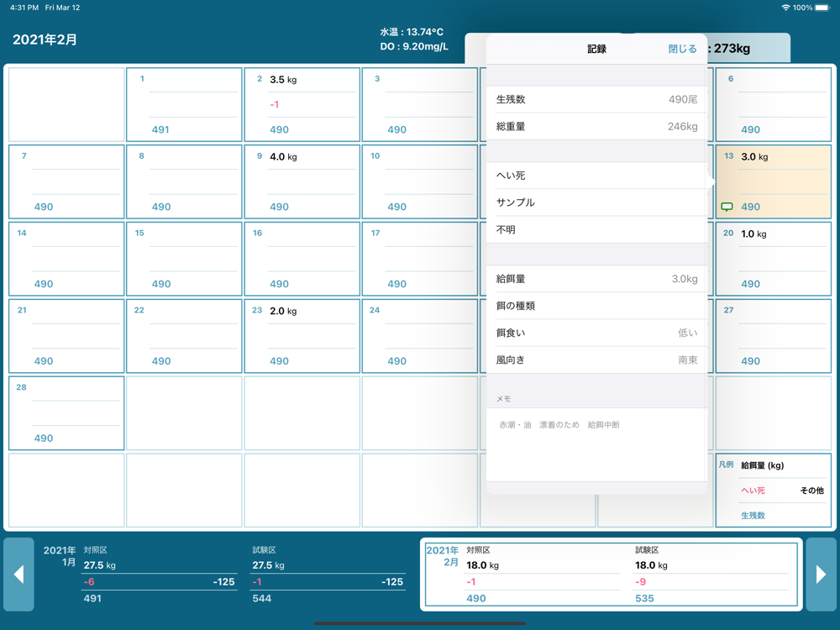Select 2021年2月 対照区 summary
The image size is (840, 630).
pyautogui.click(x=542, y=575)
